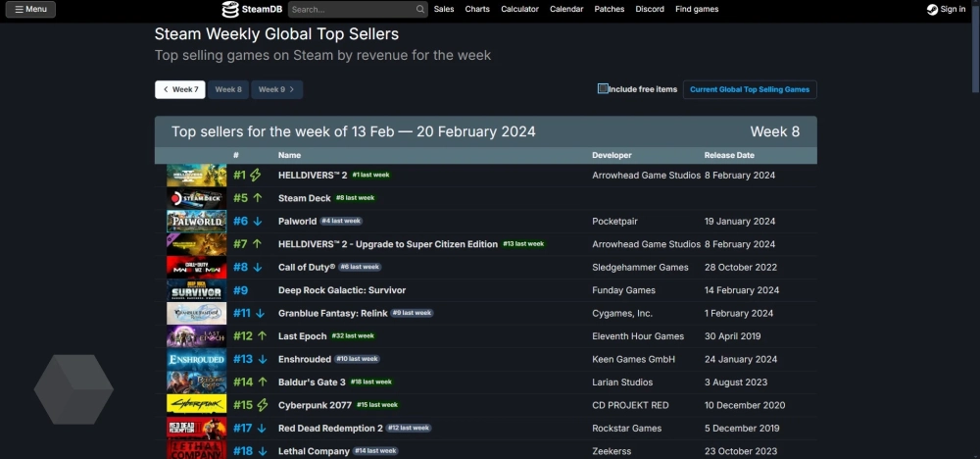Click the Palworld game thumbnail
This screenshot has width=980, height=459.
point(196,222)
